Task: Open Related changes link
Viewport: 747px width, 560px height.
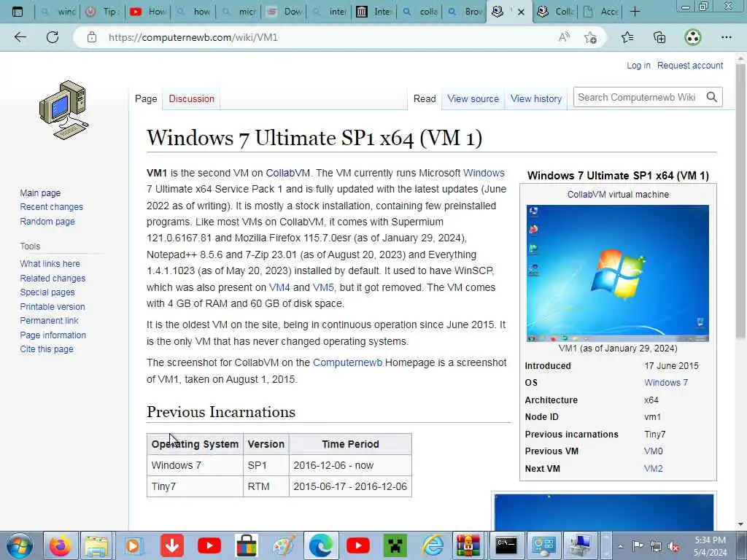Action: (x=53, y=278)
